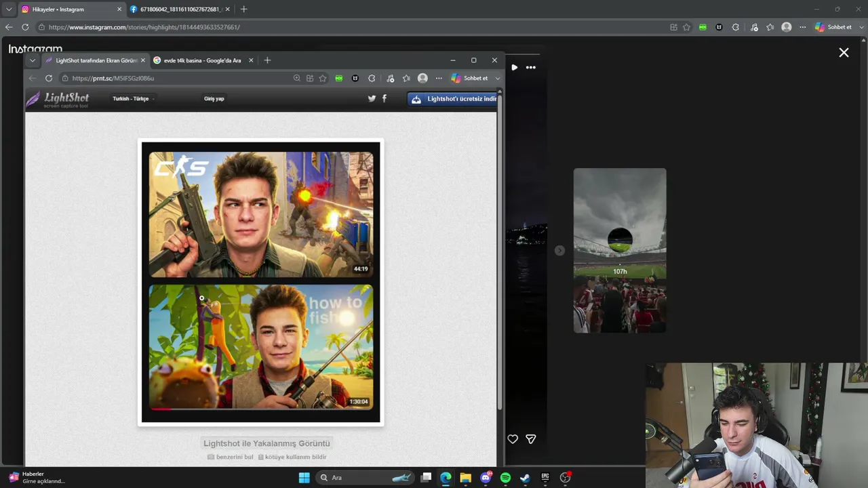
Task: Click the instagram.com address bar
Action: point(353,27)
